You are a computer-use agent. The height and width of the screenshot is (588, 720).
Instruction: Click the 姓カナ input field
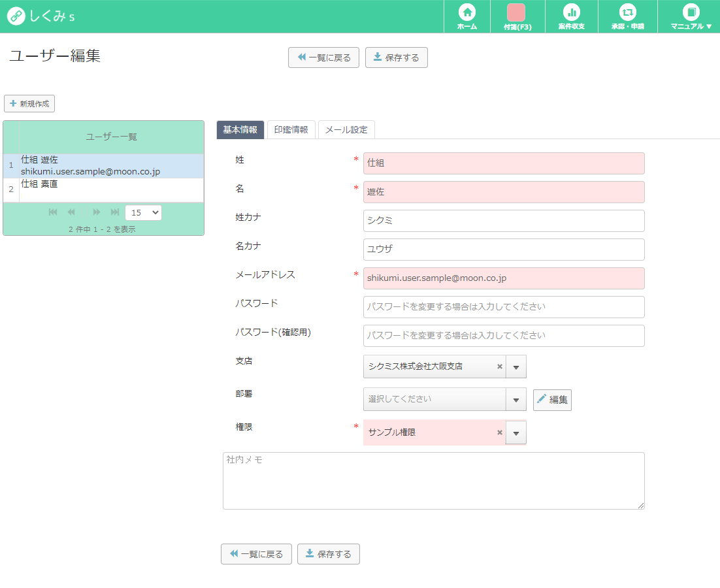504,221
